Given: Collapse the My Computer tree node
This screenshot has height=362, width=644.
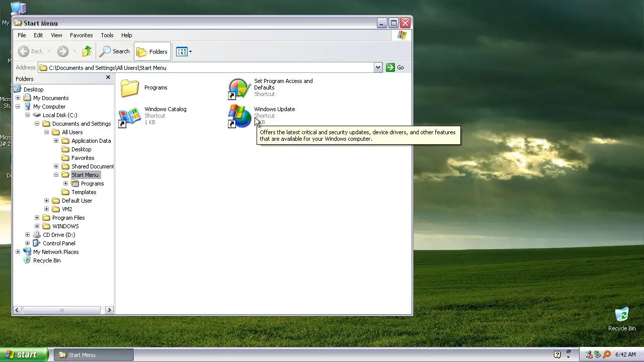Looking at the screenshot, I should point(18,107).
